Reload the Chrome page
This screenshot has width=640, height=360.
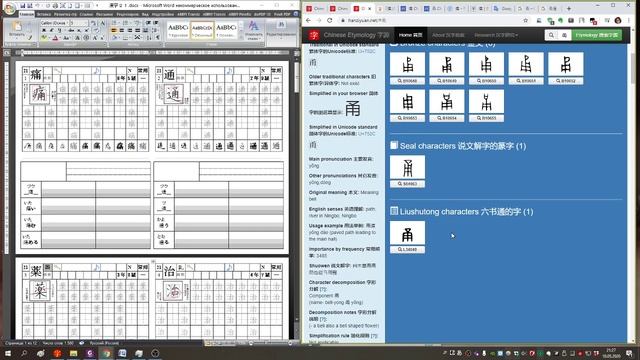[x=329, y=20]
